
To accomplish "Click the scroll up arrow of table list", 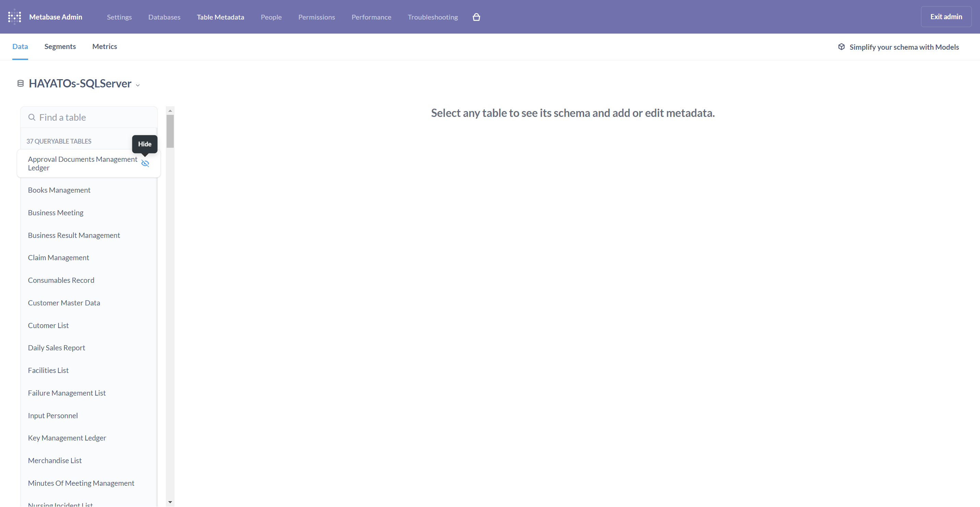I will tap(170, 111).
